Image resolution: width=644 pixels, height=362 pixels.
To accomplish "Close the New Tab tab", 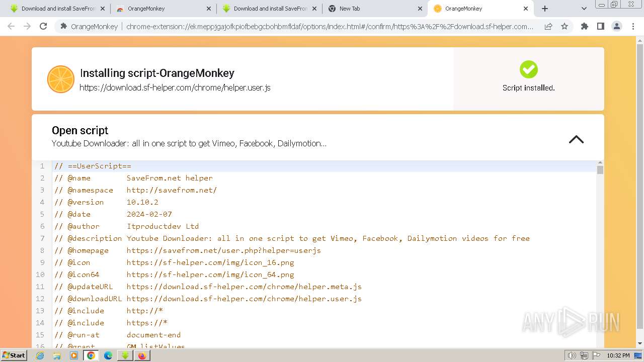I will point(420,9).
